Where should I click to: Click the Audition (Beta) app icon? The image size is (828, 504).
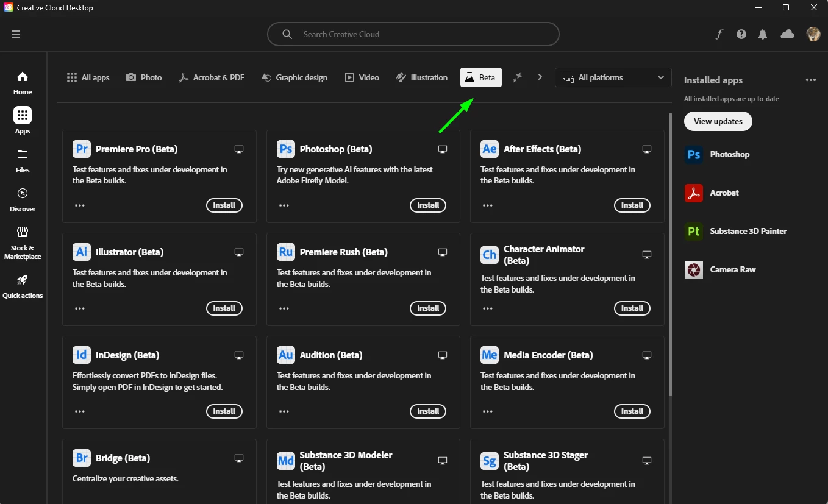[285, 355]
